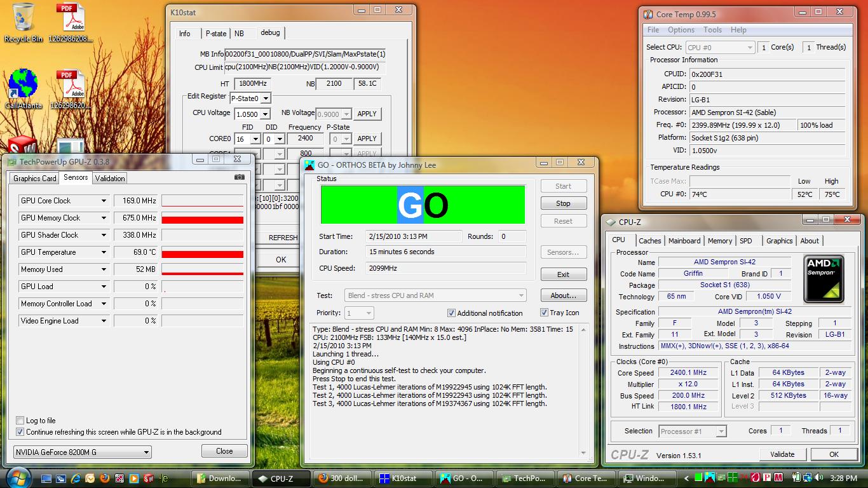Click the Close button in GPU-Z

[x=224, y=451]
